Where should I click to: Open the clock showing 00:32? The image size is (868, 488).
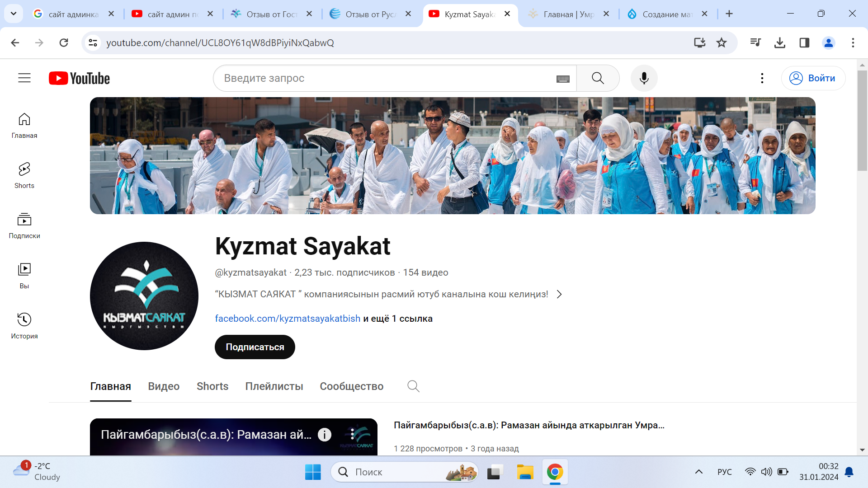pyautogui.click(x=819, y=472)
